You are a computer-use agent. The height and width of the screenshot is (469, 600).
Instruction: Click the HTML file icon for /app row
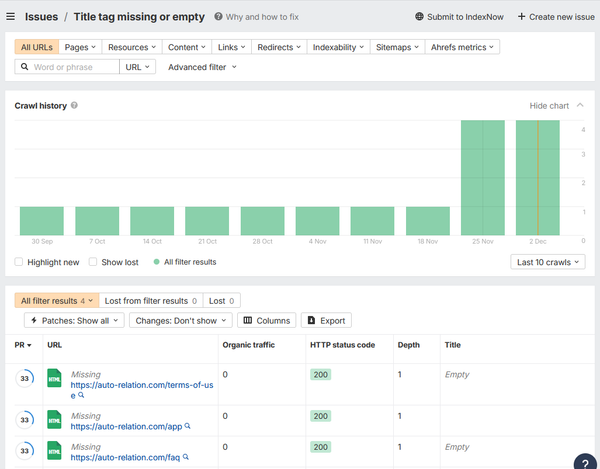click(54, 419)
